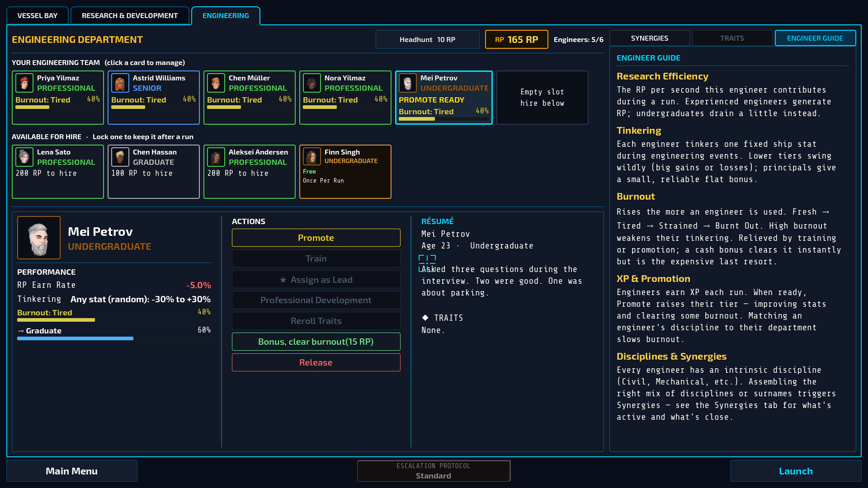Click the Launch button
Screen dimensions: 868x488
click(x=796, y=471)
